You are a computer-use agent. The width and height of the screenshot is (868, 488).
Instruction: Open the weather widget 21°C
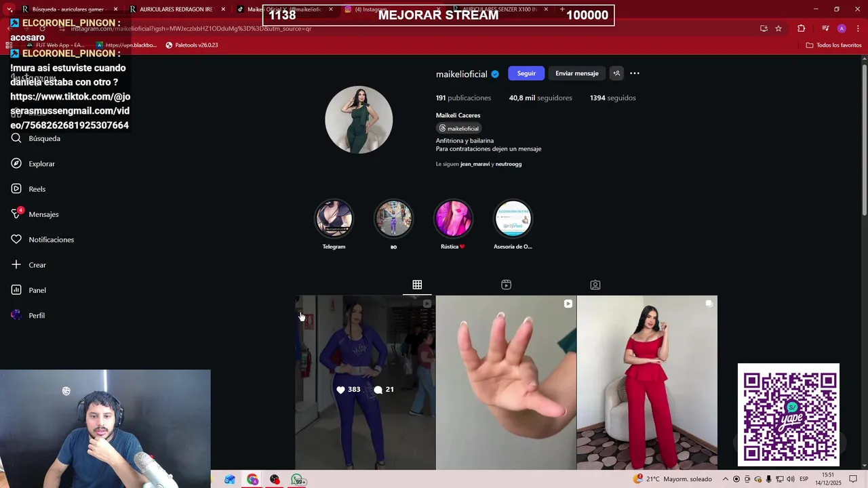point(673,479)
